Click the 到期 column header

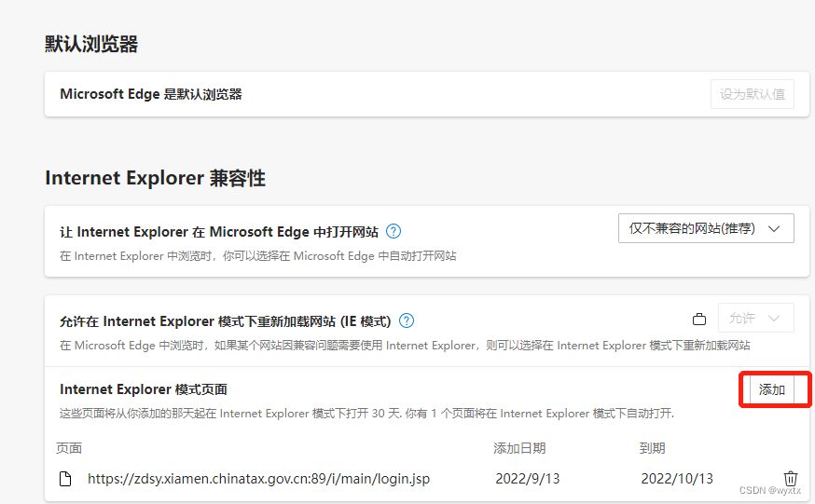click(653, 448)
